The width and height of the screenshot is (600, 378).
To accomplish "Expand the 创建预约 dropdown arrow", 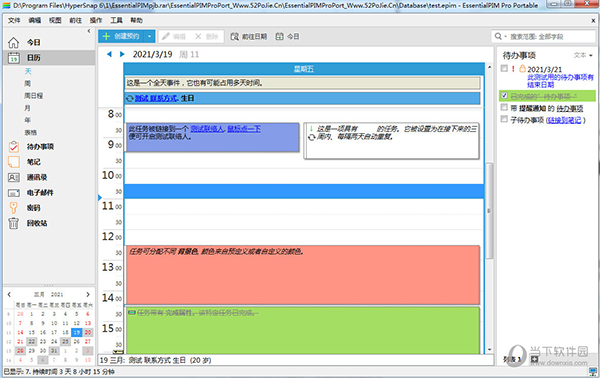I will 150,36.
